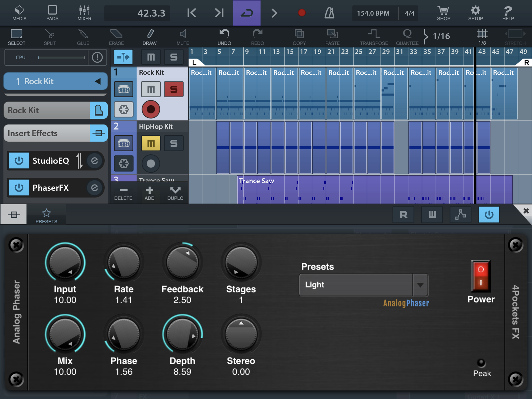The height and width of the screenshot is (399, 532).
Task: Unmute the HipHop Kit track
Action: [x=151, y=143]
